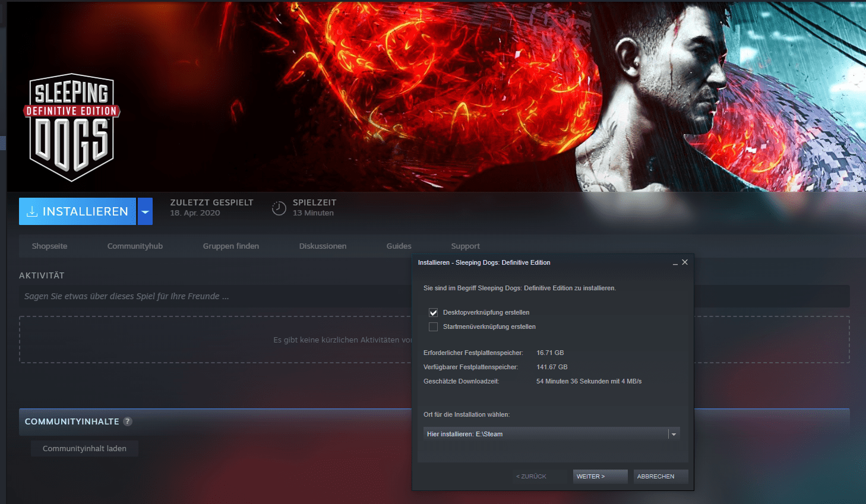The image size is (866, 504).
Task: Click Abbrechen to cancel installation
Action: (661, 476)
